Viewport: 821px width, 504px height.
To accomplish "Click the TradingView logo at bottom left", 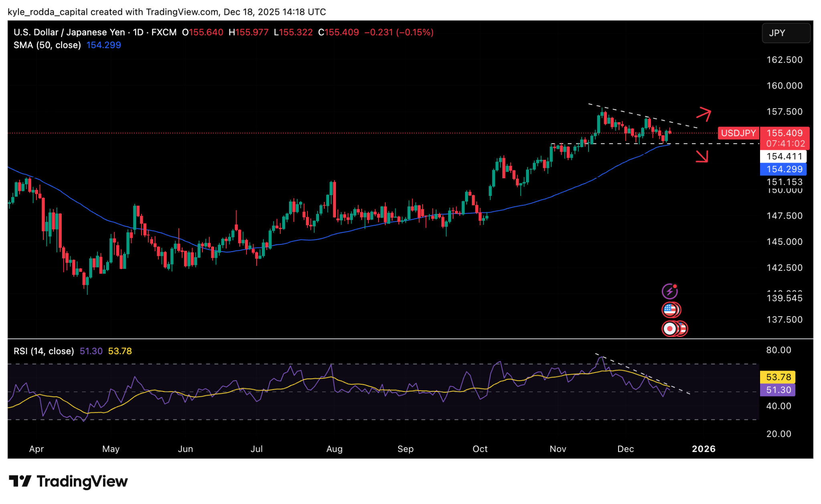I will pos(68,481).
